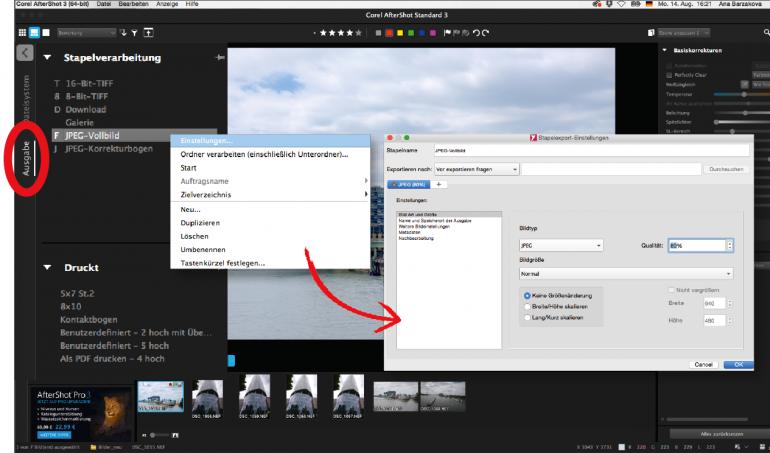Collapse the Druckt section
770x453 pixels.
point(47,267)
